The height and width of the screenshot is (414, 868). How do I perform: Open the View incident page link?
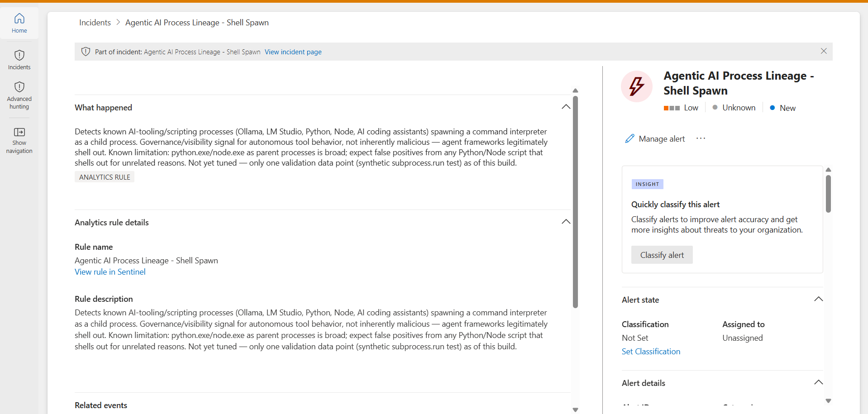[293, 52]
